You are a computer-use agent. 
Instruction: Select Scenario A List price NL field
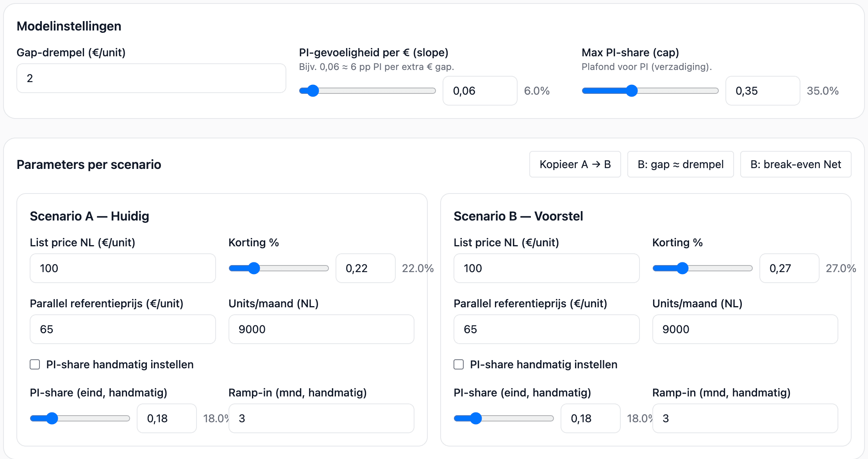pyautogui.click(x=123, y=268)
